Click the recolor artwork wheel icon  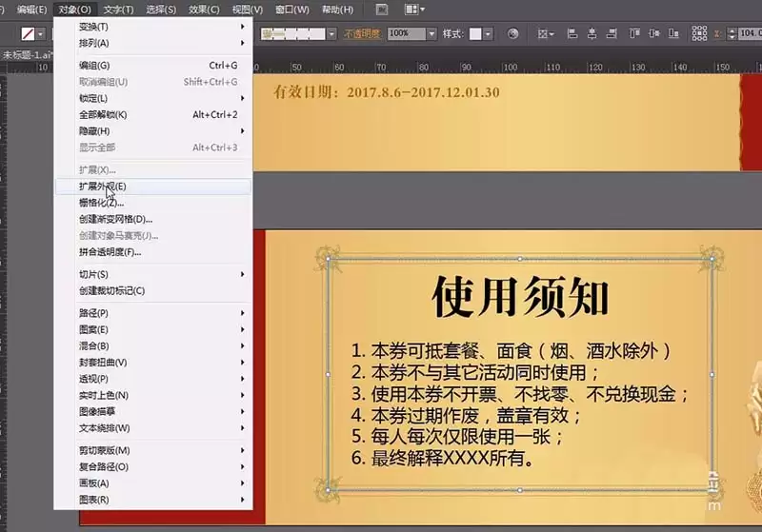[x=512, y=33]
